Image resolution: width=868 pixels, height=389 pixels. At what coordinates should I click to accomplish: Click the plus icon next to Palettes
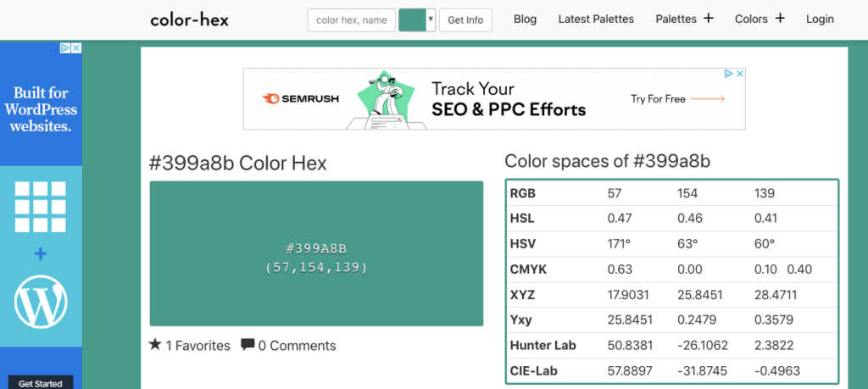(x=709, y=19)
